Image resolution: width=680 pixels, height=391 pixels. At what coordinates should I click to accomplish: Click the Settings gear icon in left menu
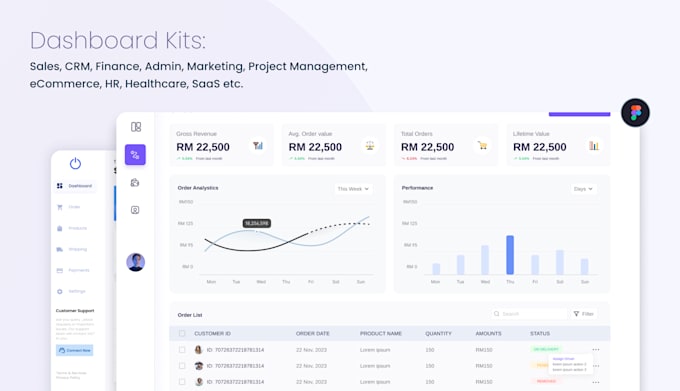tap(60, 291)
